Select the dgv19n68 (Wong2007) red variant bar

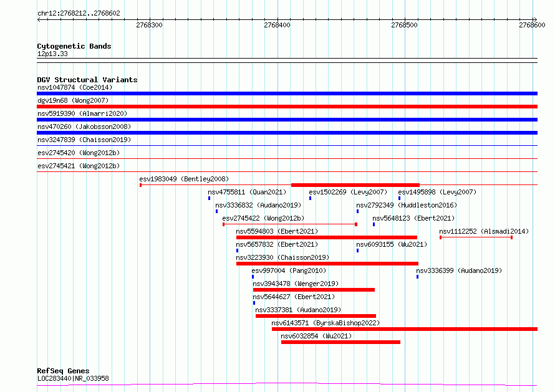click(x=287, y=107)
